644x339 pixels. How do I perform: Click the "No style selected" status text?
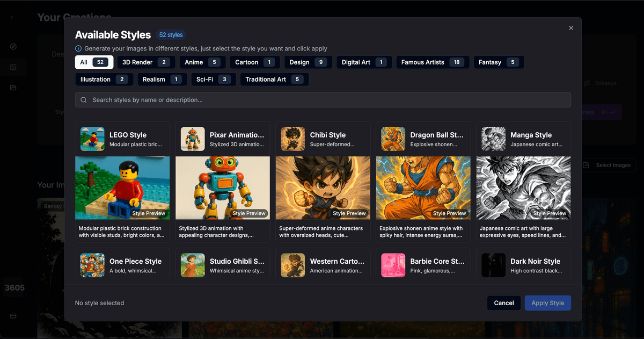click(x=99, y=303)
